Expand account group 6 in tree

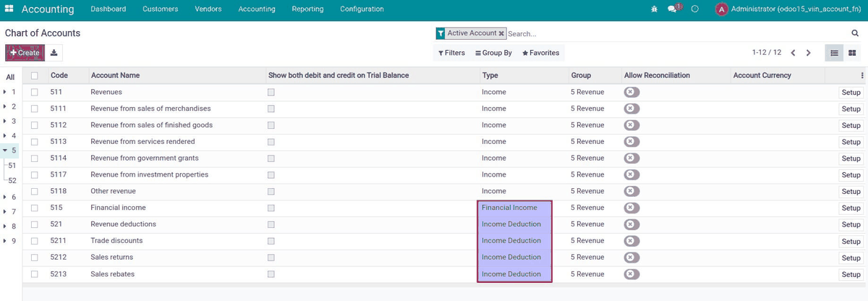coord(5,197)
